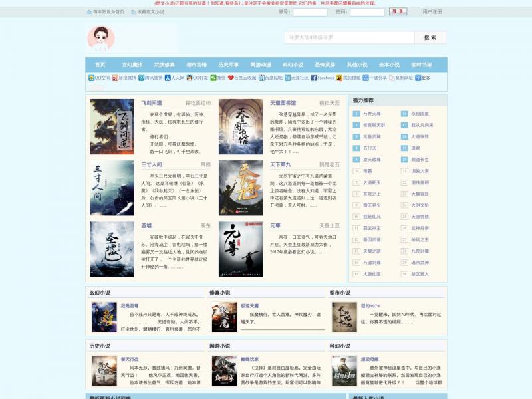Open the 用户注册 registration link

coord(432,12)
